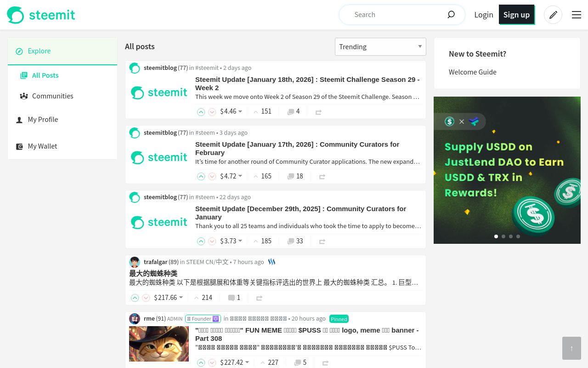Resteem the January 18th Steemit Update post
Screen dimensions: 588x368
click(318, 112)
